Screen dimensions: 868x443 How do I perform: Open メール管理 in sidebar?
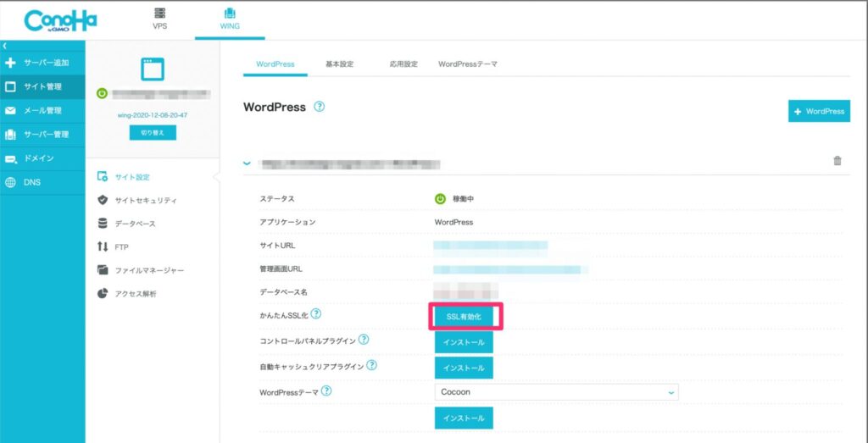pos(42,111)
